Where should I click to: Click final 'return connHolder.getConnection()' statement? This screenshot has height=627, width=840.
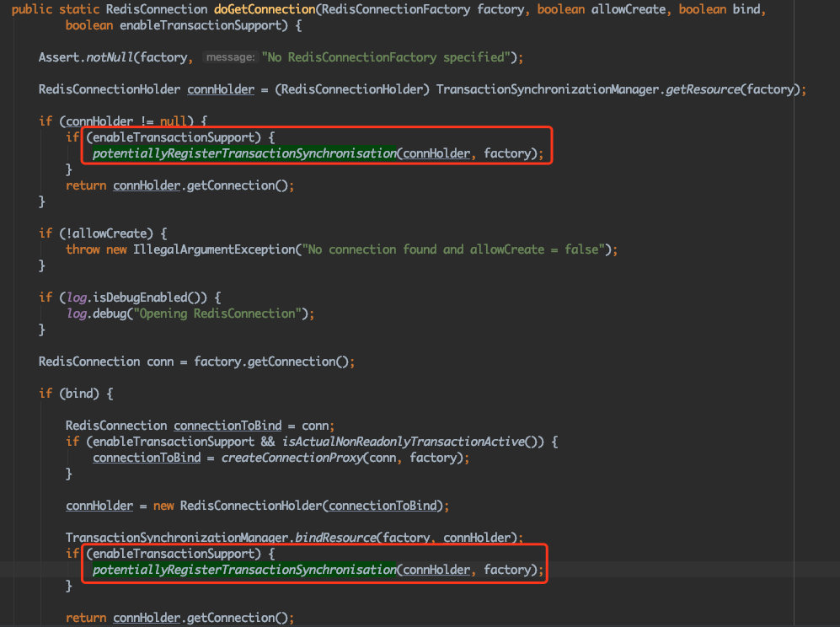click(179, 618)
